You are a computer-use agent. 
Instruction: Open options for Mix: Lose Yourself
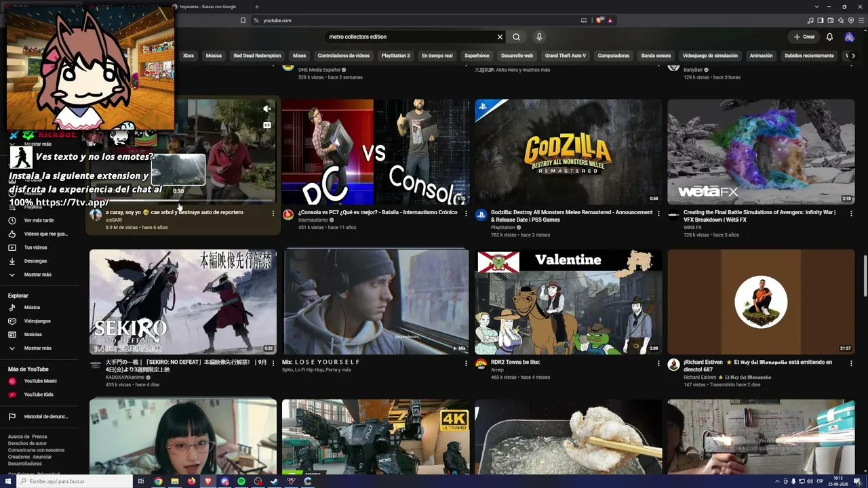tap(466, 363)
